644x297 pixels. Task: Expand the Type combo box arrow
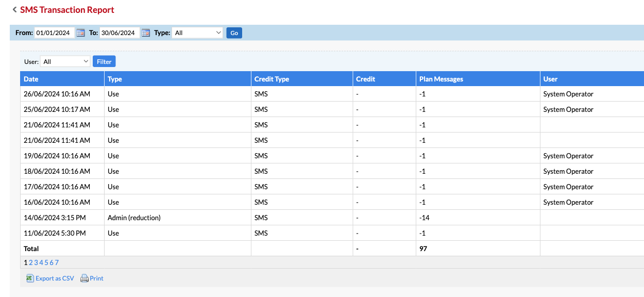pyautogui.click(x=218, y=32)
